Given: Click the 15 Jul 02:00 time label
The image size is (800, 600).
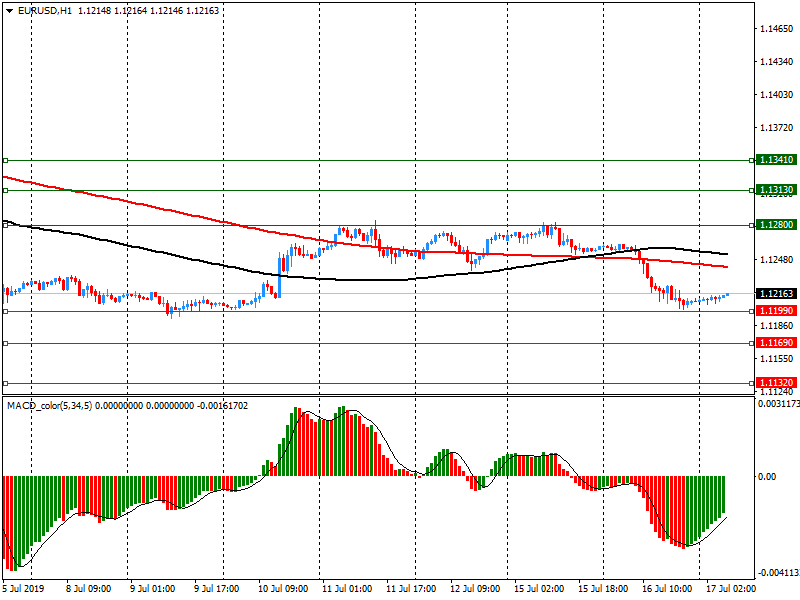Looking at the screenshot, I should (x=539, y=589).
